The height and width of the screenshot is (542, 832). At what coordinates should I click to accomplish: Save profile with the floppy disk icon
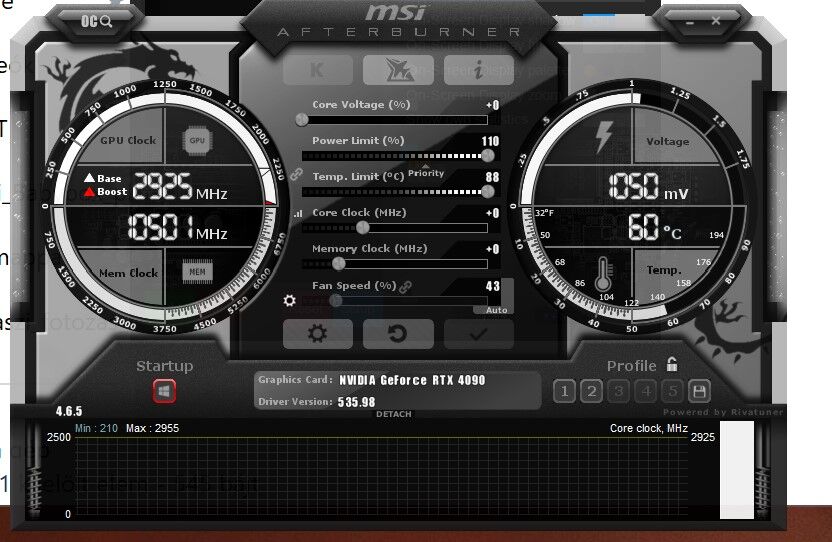[x=699, y=392]
